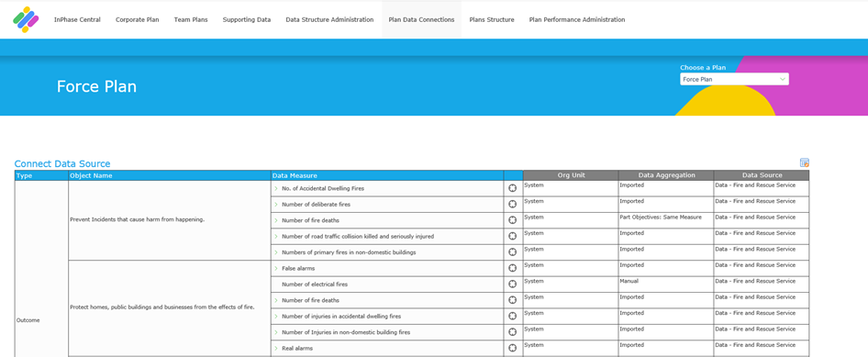Click the Data Source column header
This screenshot has height=357, width=868.
click(x=762, y=175)
